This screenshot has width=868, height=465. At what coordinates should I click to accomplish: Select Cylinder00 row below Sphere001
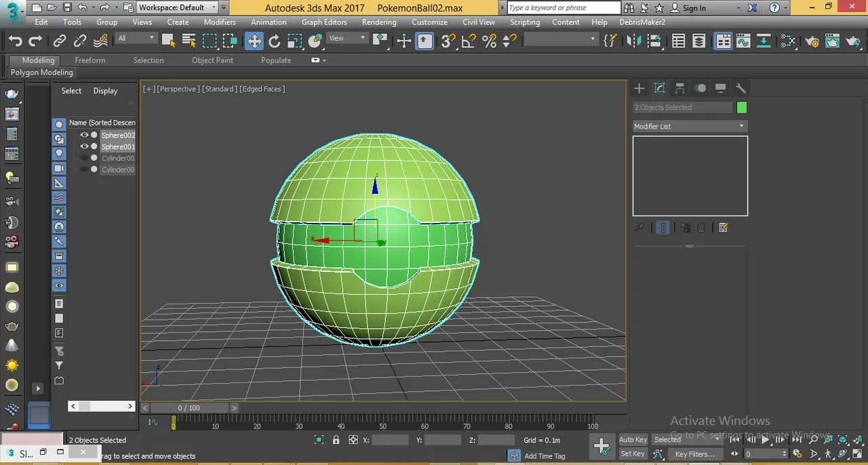tap(118, 158)
